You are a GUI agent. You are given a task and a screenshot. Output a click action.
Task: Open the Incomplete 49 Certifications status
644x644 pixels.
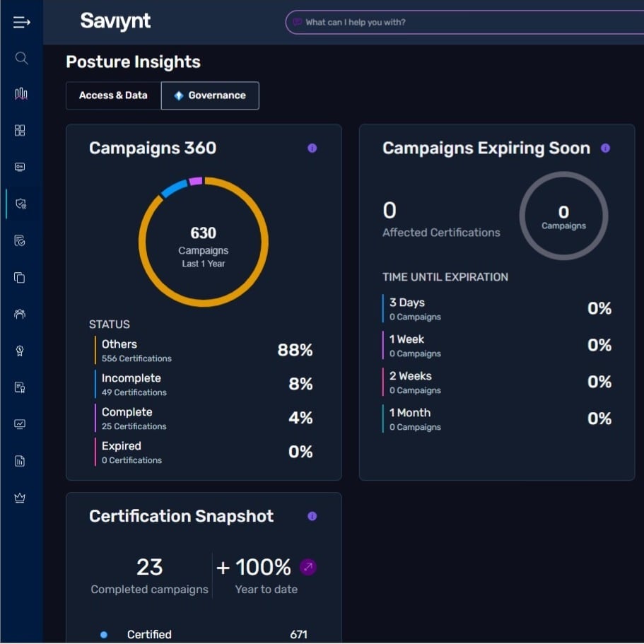pos(204,384)
